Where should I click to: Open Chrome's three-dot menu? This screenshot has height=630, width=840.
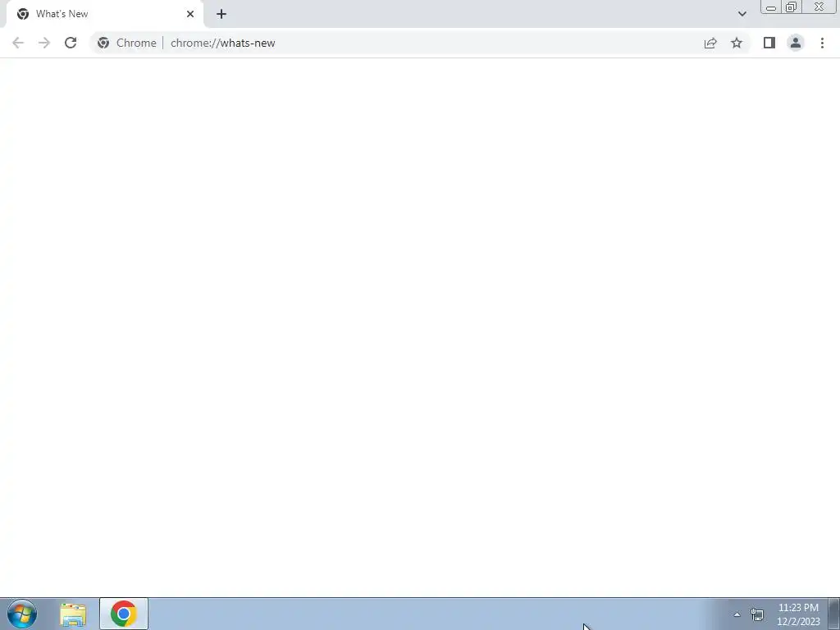point(822,43)
